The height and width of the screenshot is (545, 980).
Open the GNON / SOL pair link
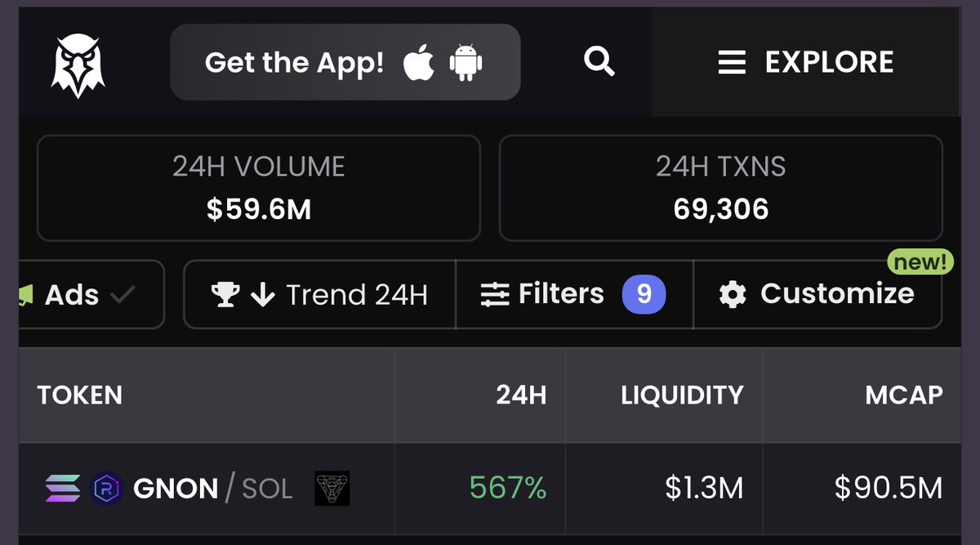(212, 489)
